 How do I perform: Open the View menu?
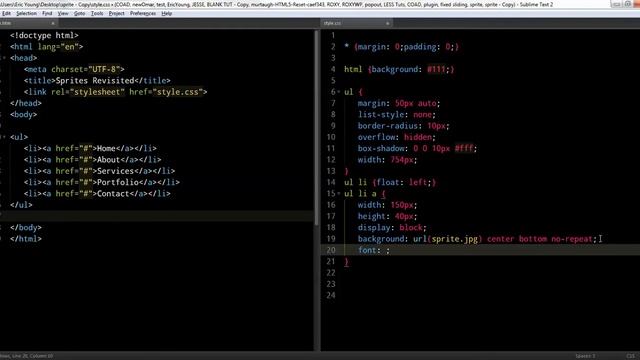tap(63, 13)
